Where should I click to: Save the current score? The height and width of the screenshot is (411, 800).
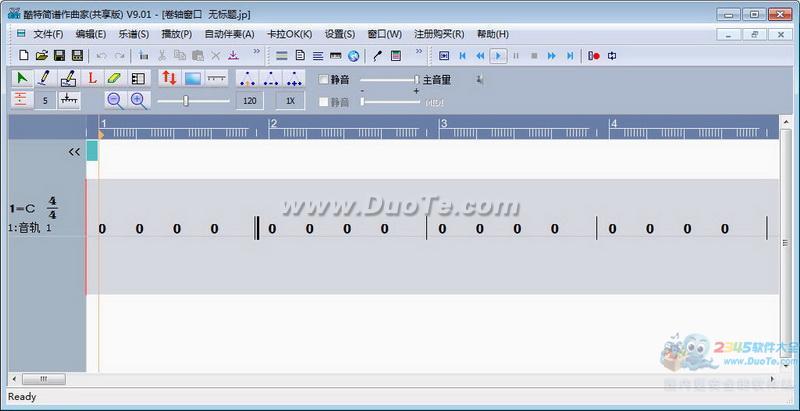click(60, 56)
